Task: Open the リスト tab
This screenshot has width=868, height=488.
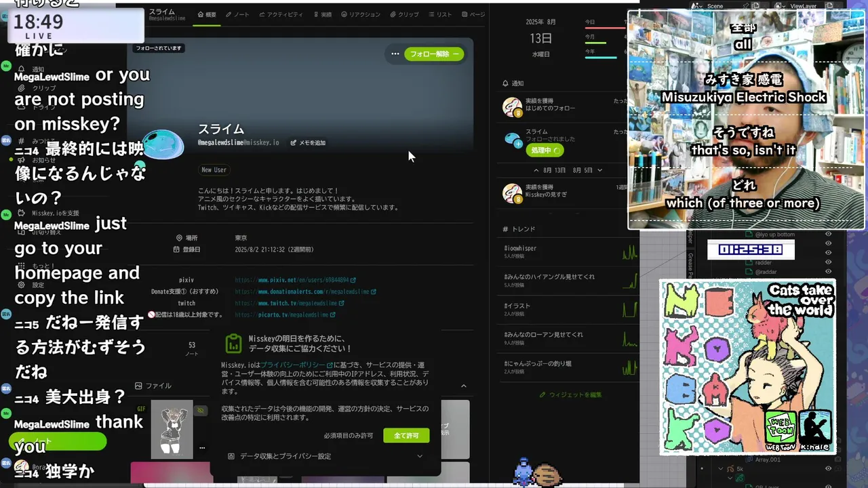Action: pos(440,14)
